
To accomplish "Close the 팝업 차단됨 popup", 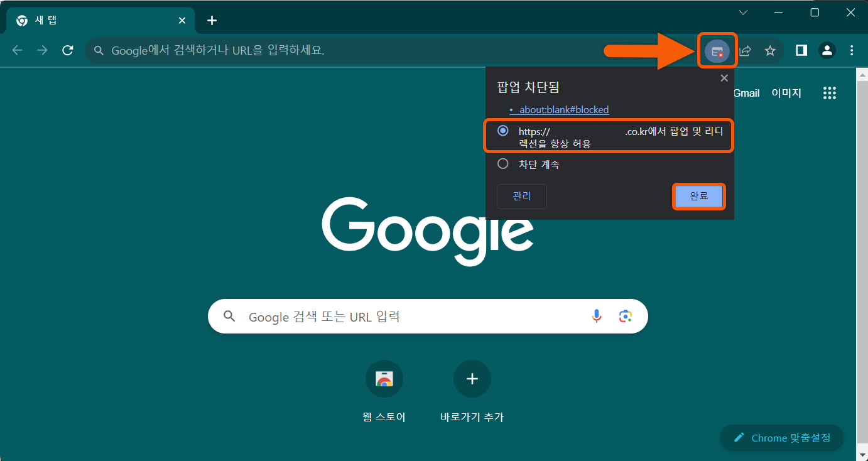I will (724, 79).
